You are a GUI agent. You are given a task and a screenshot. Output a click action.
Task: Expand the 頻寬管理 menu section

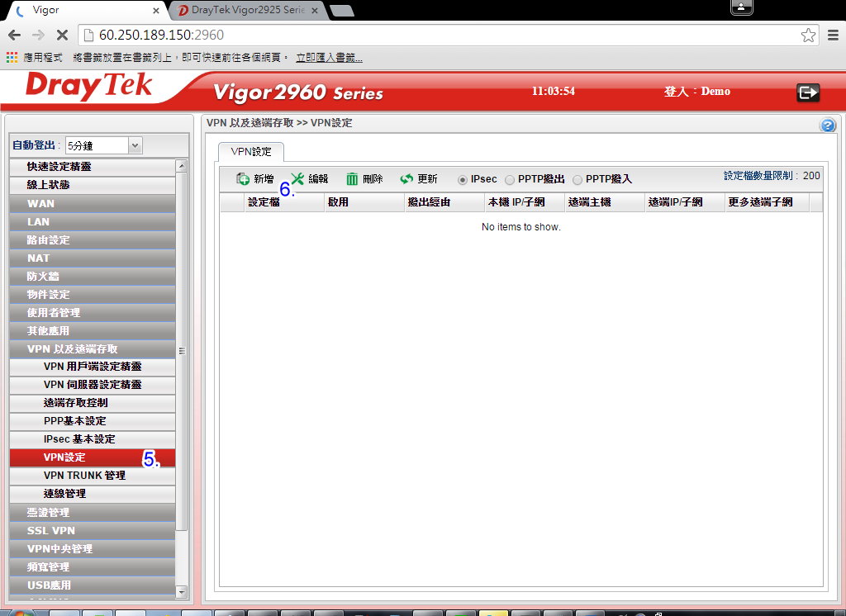(x=93, y=567)
